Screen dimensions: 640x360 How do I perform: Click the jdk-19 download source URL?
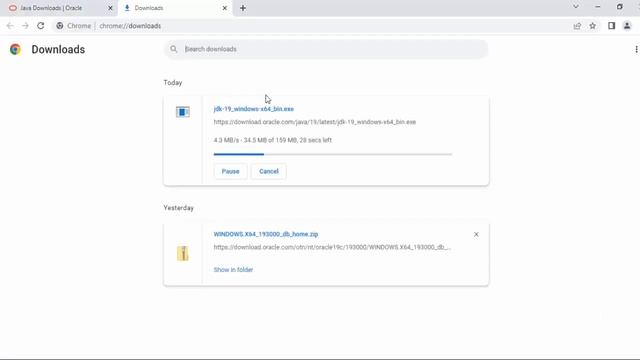(315, 122)
